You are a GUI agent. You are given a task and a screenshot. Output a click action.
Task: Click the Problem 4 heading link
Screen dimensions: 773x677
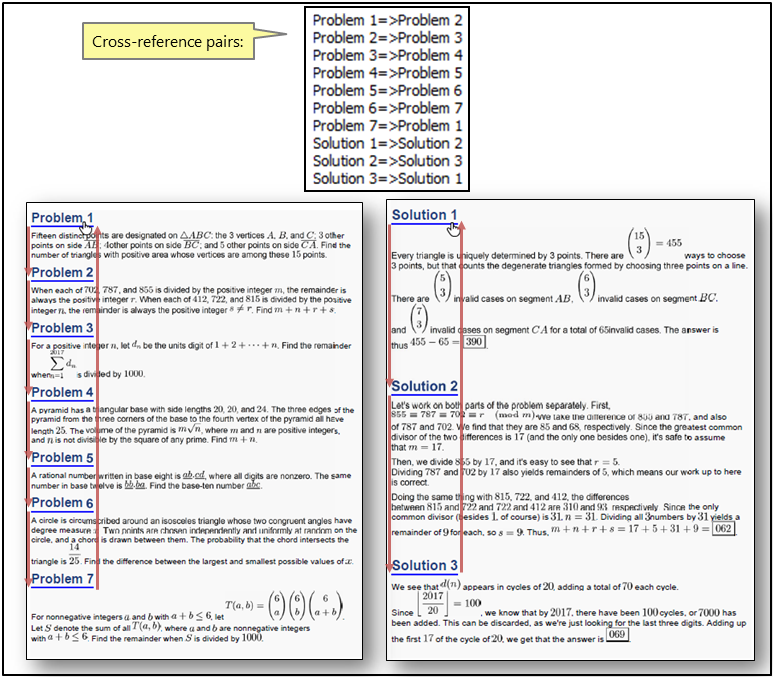(x=62, y=392)
